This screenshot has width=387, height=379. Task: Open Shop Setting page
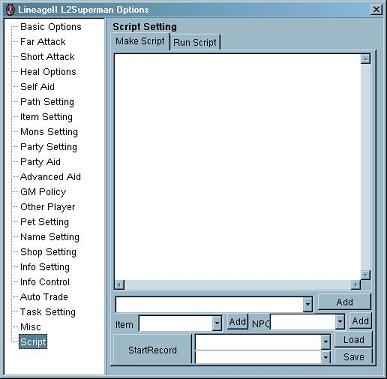click(48, 252)
